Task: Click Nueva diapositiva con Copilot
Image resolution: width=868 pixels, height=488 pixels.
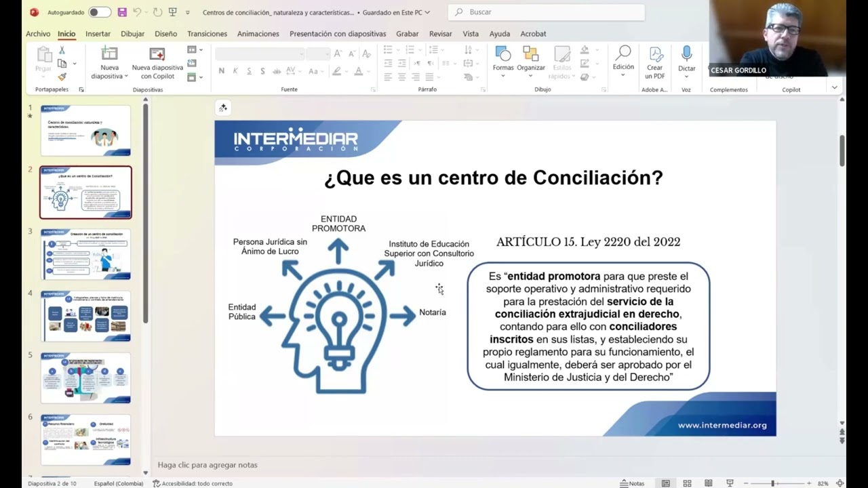Action: (157, 62)
